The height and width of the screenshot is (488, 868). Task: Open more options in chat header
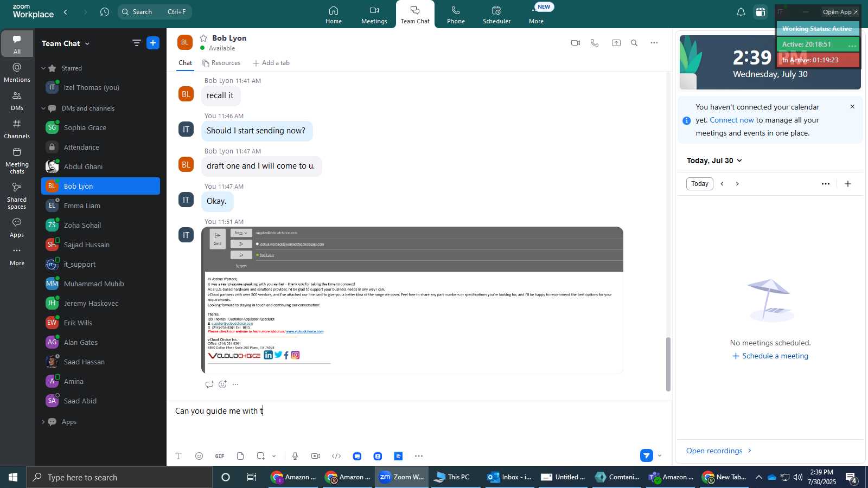click(x=654, y=43)
